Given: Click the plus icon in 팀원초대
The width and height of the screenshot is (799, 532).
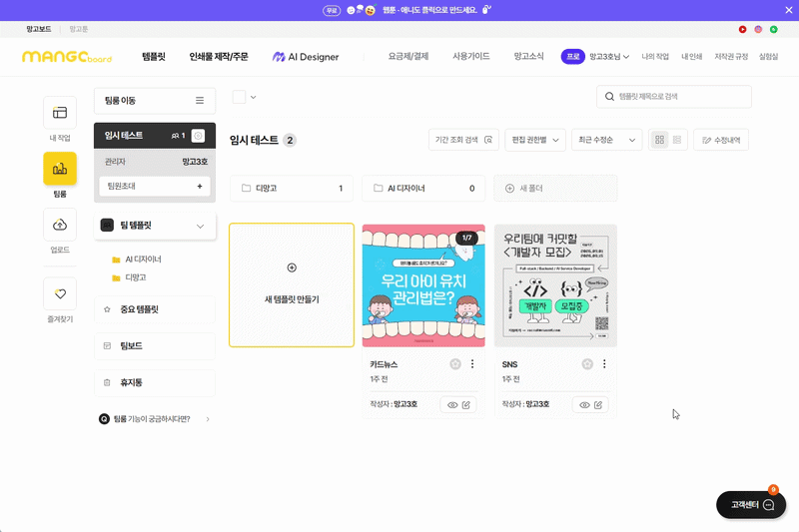Looking at the screenshot, I should (200, 187).
